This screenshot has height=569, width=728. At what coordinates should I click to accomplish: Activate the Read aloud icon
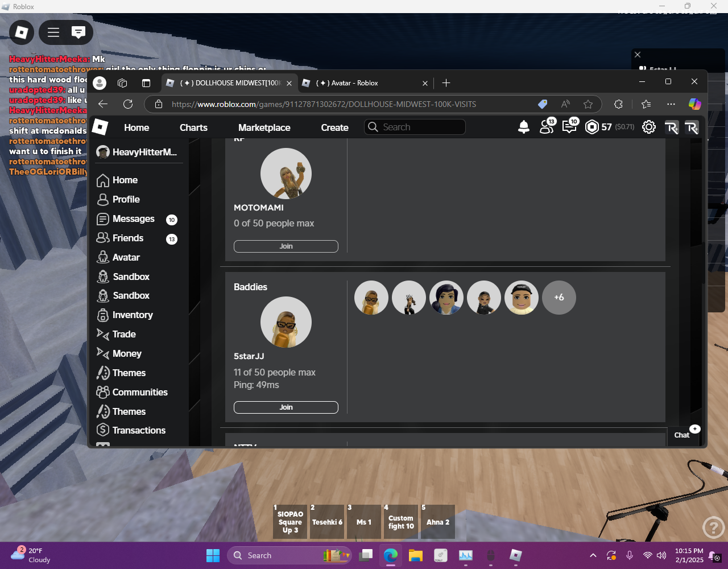565,104
